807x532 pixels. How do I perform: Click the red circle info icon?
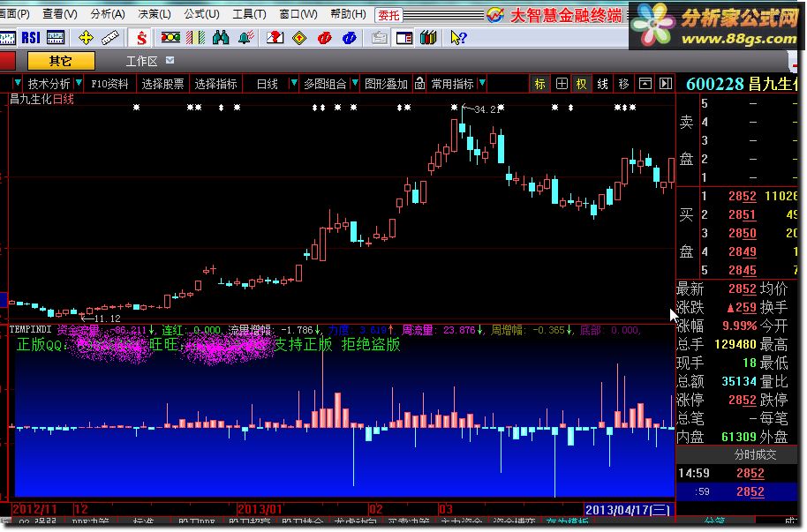pos(325,38)
